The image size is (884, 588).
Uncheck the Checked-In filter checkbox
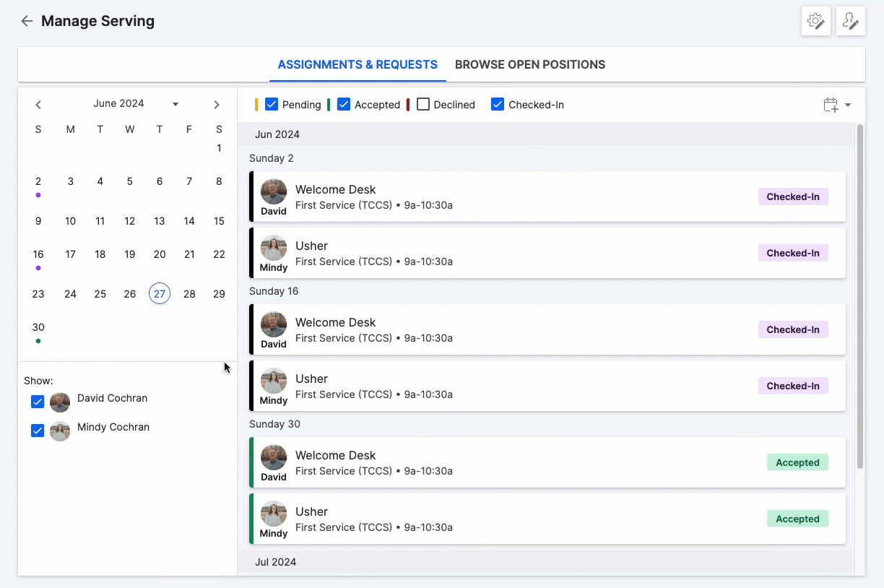pos(498,104)
